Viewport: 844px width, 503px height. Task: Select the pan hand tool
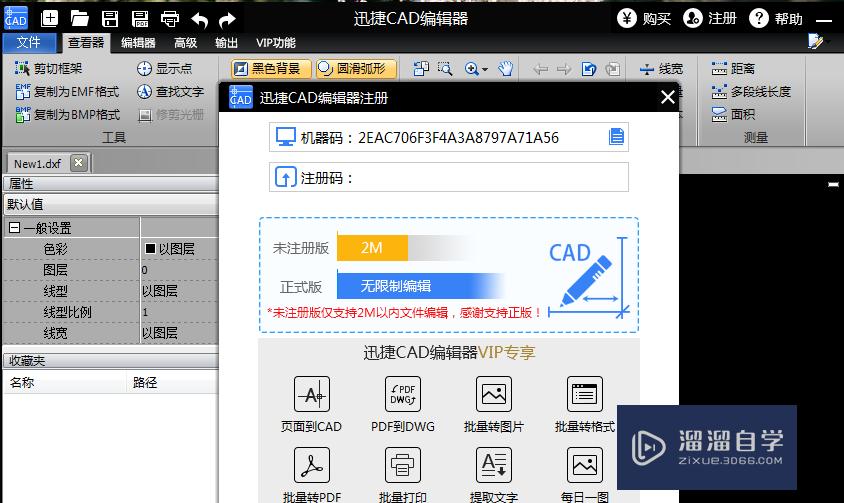pos(505,68)
